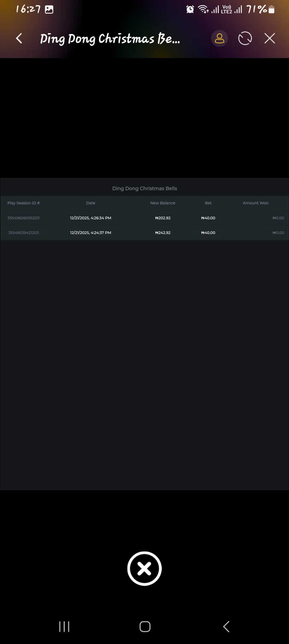Click the Bet column header
Screen dimensions: 289x644
208,203
